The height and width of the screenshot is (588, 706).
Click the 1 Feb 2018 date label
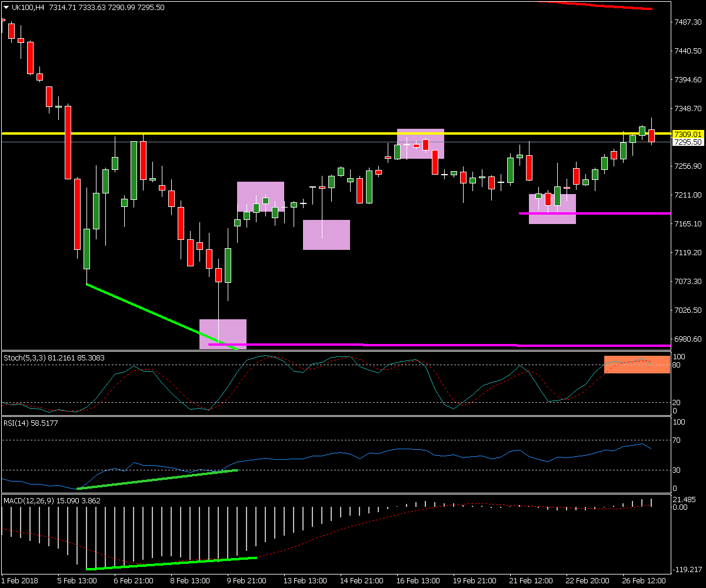21,580
